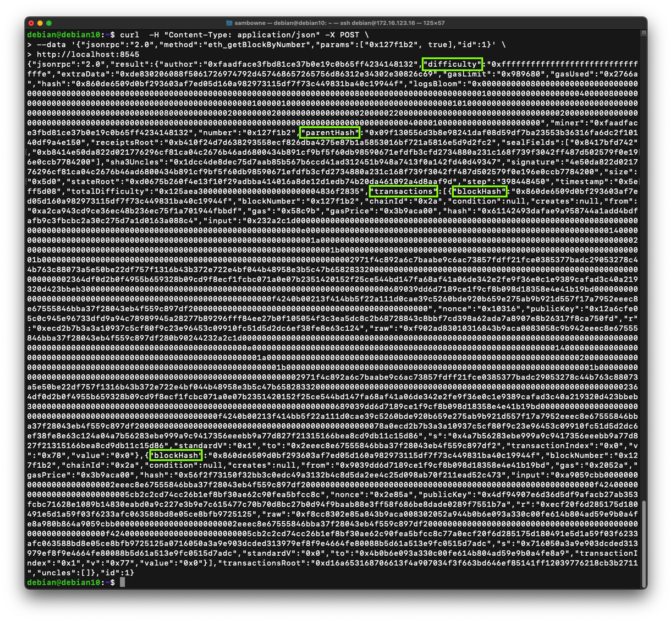Click the window title text 'sambowne — debian@debian10'
Image resolution: width=672 pixels, height=622 pixels.
(280, 23)
